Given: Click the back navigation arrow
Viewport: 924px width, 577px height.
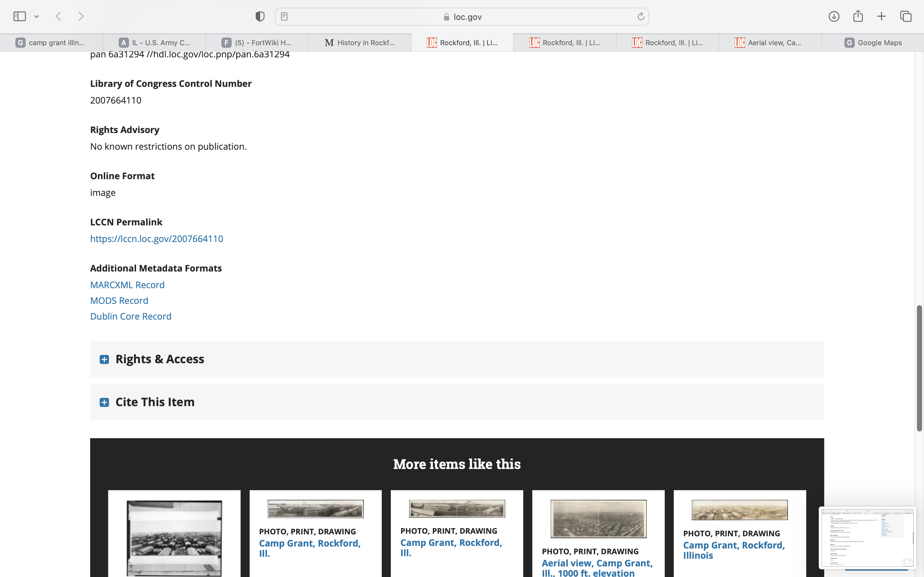Looking at the screenshot, I should pos(58,16).
